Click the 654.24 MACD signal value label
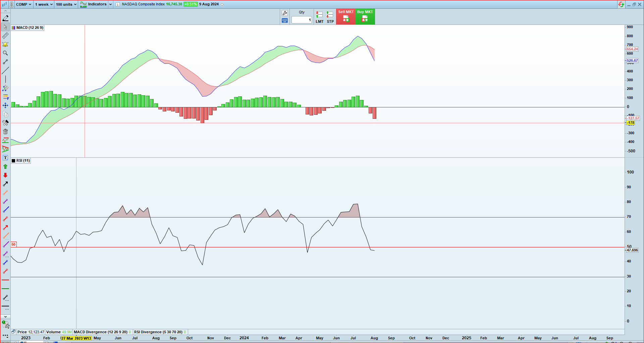 (x=632, y=49)
